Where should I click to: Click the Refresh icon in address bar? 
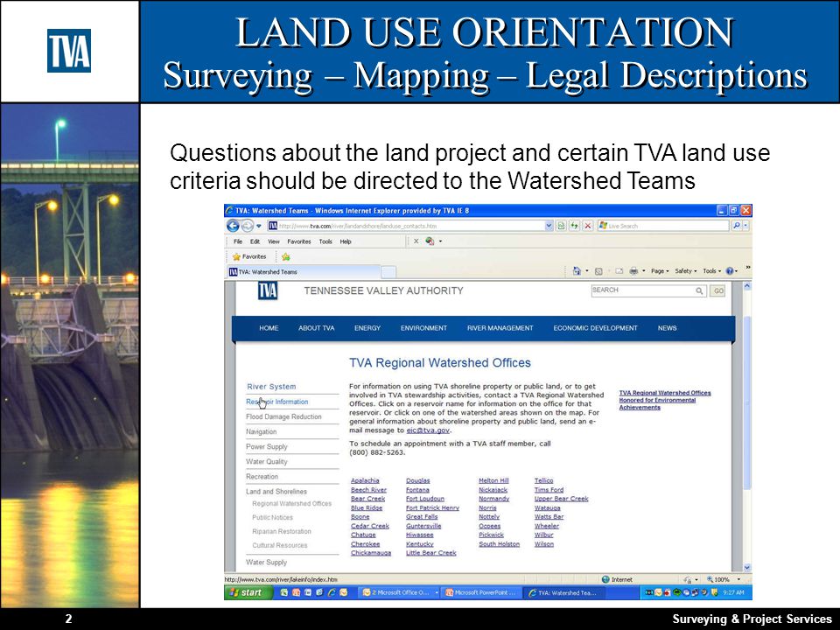point(574,226)
